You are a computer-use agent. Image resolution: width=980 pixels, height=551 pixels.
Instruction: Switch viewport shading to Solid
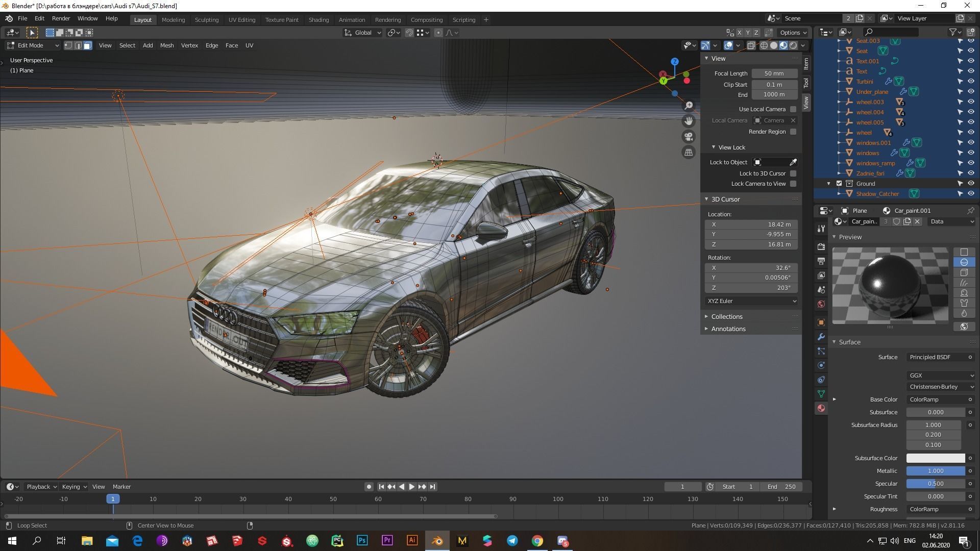(774, 45)
